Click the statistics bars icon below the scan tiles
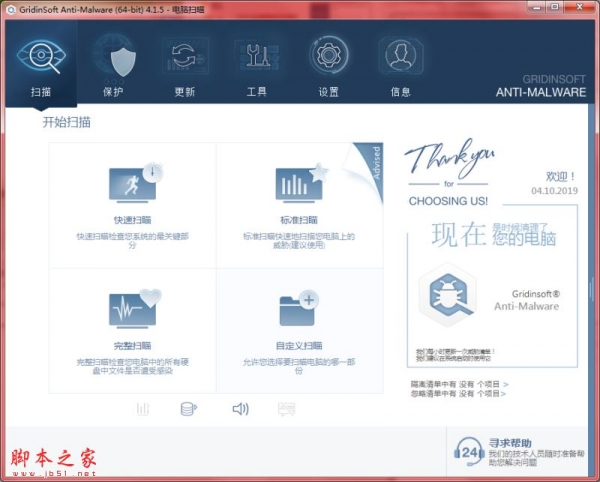 (x=143, y=409)
